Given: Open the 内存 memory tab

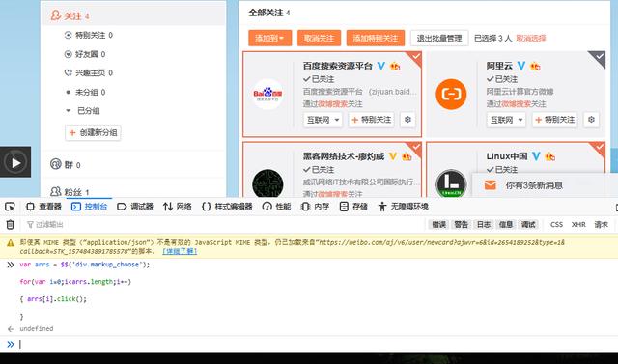Looking at the screenshot, I should (x=316, y=207).
